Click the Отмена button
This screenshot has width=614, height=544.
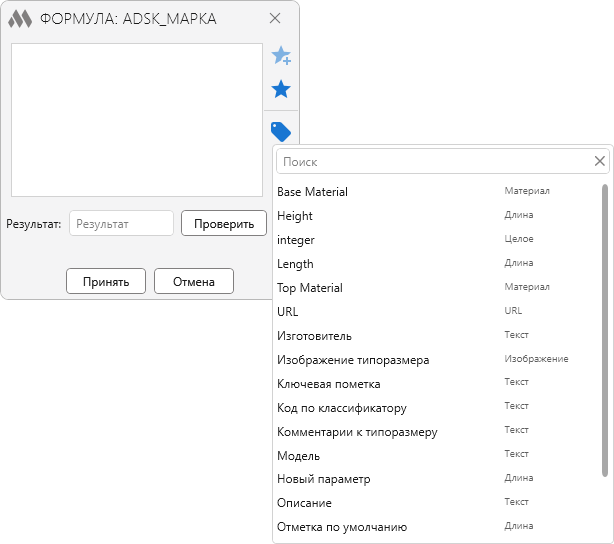194,281
